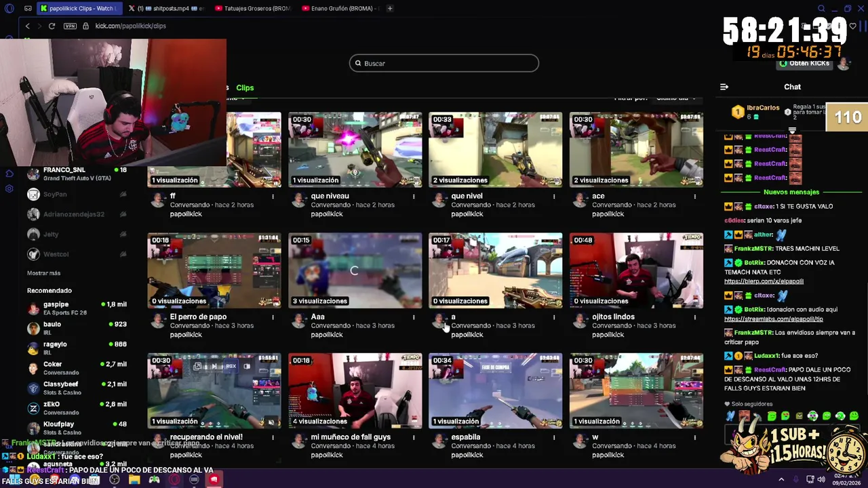The image size is (868, 488).
Task: Click the "Recomendado" sidebar heading
Action: (49, 290)
